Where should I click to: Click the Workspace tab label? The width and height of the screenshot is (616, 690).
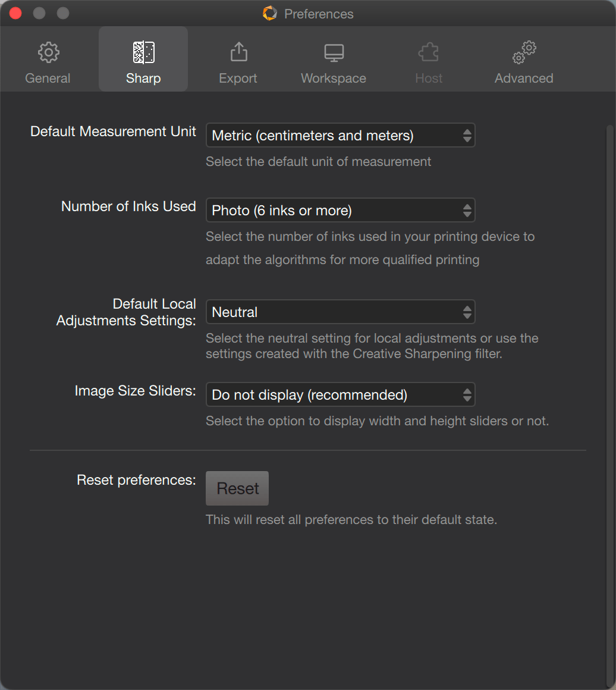[x=334, y=79]
